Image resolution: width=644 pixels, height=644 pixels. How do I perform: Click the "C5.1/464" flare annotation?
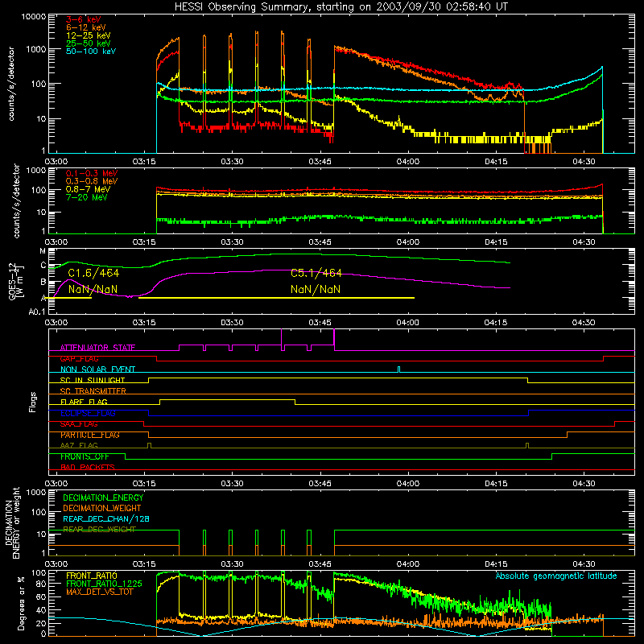316,273
